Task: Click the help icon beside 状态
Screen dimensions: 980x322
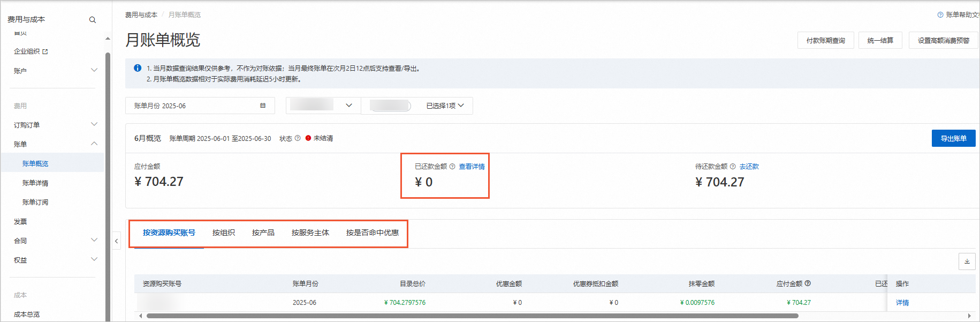Action: [x=298, y=138]
